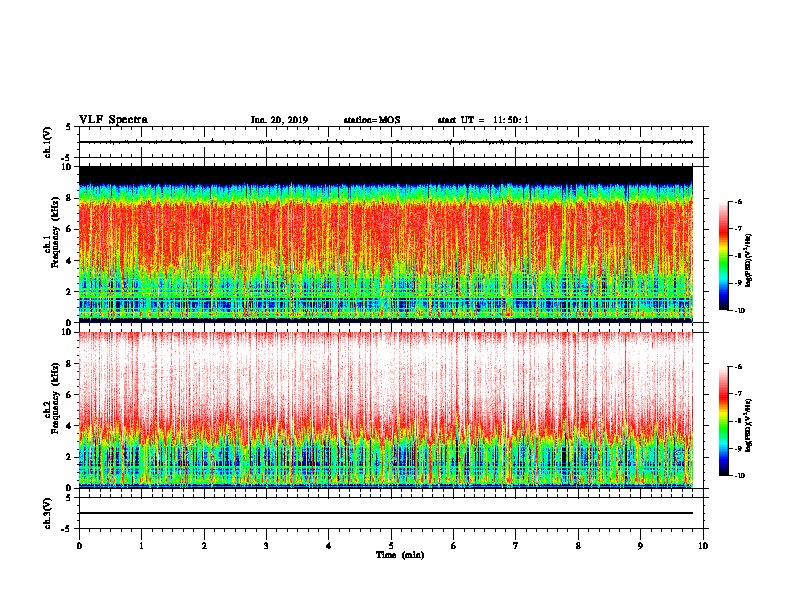Click the "station=MOS" header text
The width and height of the screenshot is (792, 612).
coord(372,120)
